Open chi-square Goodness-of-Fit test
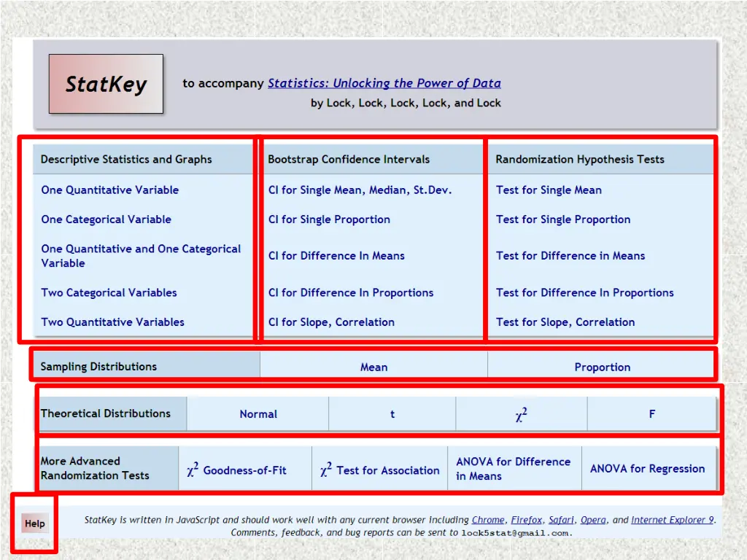Screen dimensions: 747x560 (x=237, y=470)
